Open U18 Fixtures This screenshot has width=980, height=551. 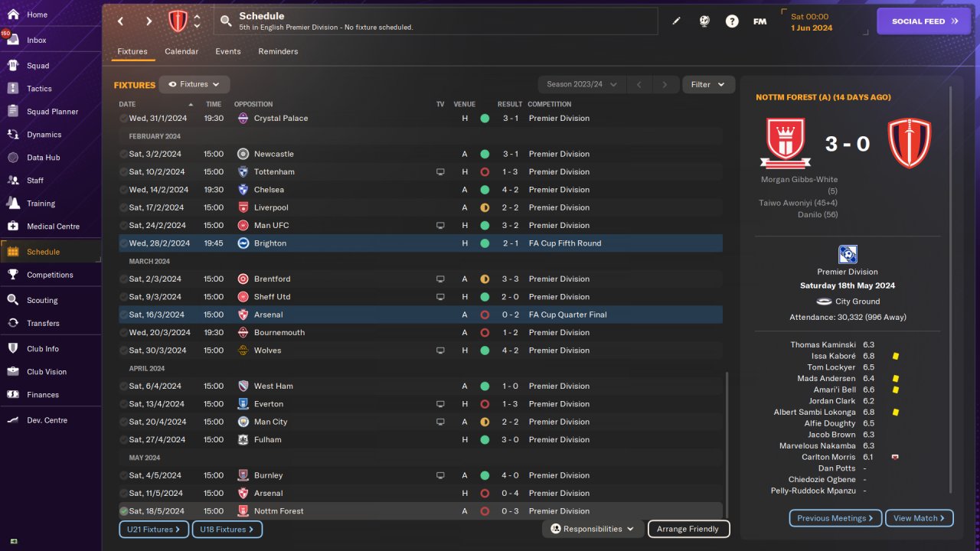[227, 530]
